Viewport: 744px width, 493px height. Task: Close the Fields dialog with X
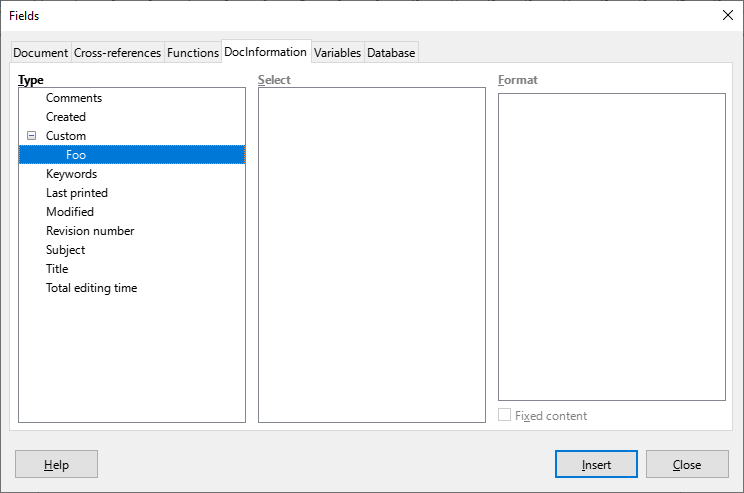pos(727,15)
